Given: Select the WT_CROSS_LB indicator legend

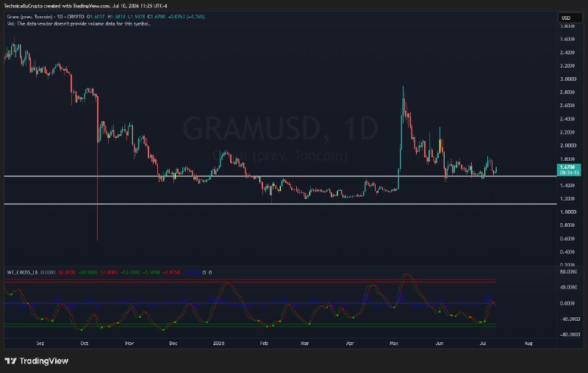Looking at the screenshot, I should point(22,272).
